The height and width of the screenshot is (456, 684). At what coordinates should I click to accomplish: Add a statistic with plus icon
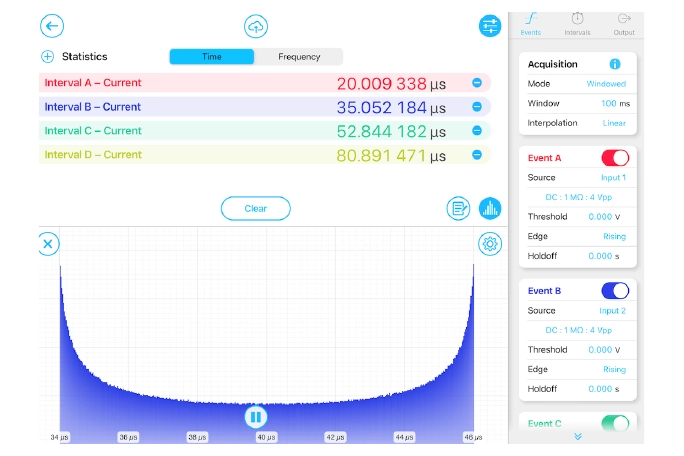[48, 56]
